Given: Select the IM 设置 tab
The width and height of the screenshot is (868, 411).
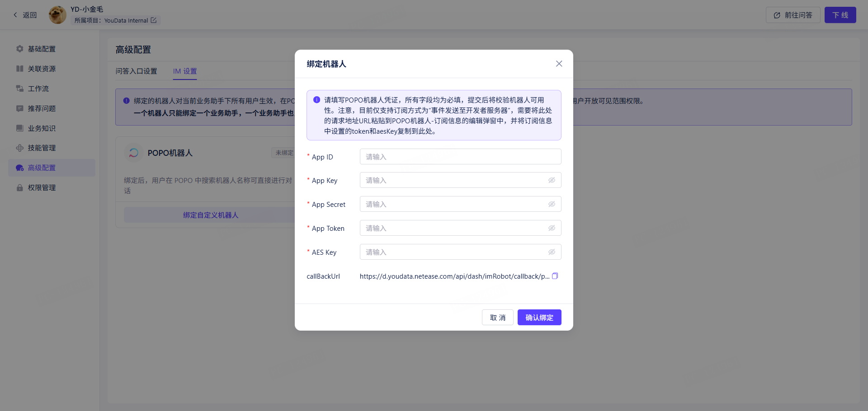Looking at the screenshot, I should pos(185,71).
